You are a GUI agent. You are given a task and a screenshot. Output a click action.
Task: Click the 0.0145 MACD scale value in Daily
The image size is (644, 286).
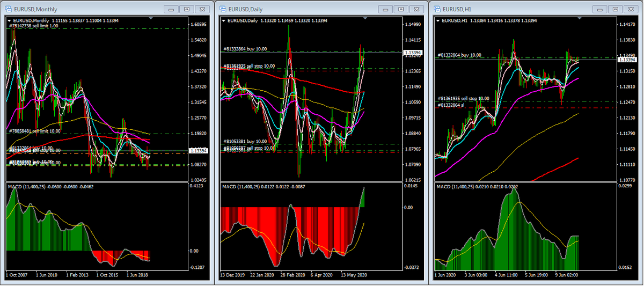point(412,186)
